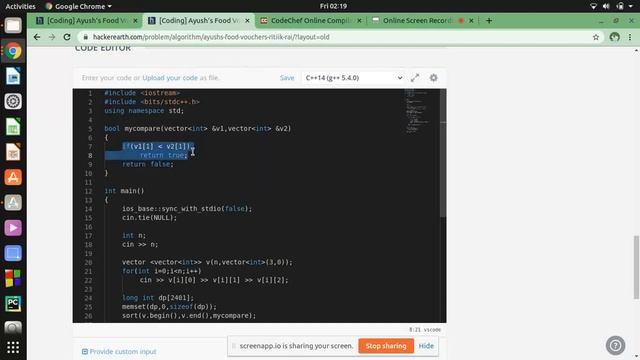Launch Google Chrome from the dock

point(13,51)
